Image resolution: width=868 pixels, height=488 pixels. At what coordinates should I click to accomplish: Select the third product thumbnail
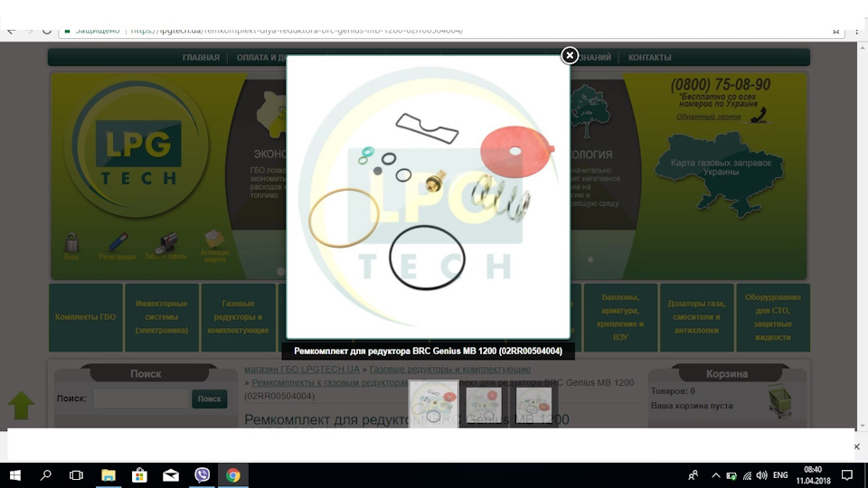[x=533, y=404]
